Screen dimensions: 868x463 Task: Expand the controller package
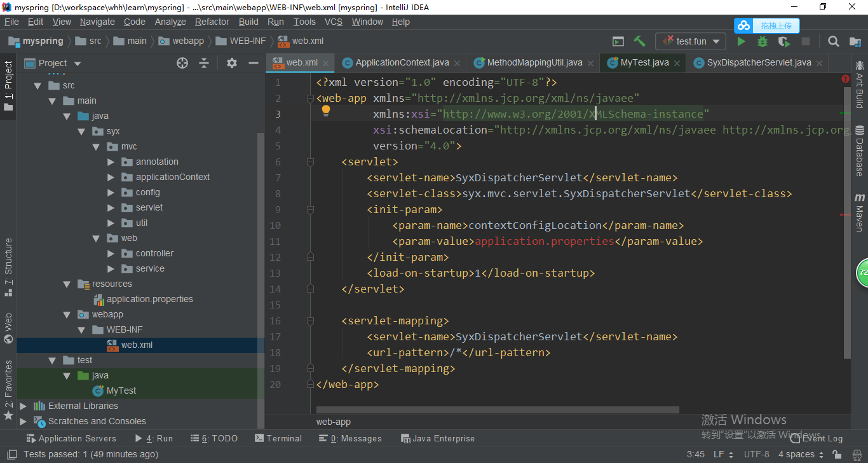coord(111,253)
